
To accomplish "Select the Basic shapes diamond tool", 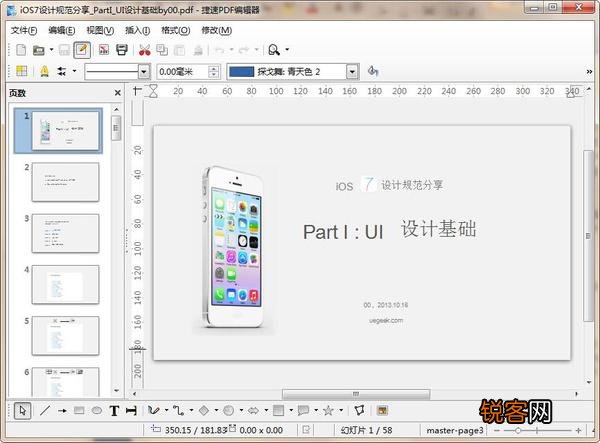I will coord(204,411).
